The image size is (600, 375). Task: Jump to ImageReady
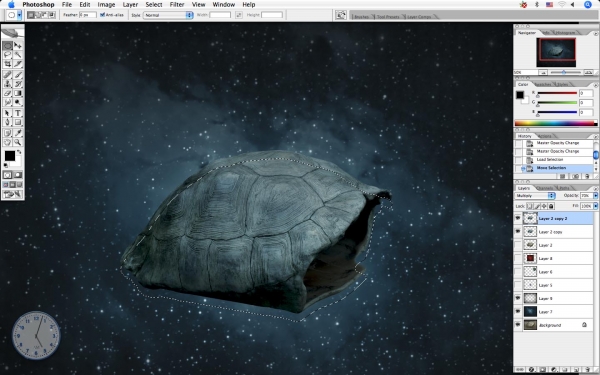tap(13, 194)
